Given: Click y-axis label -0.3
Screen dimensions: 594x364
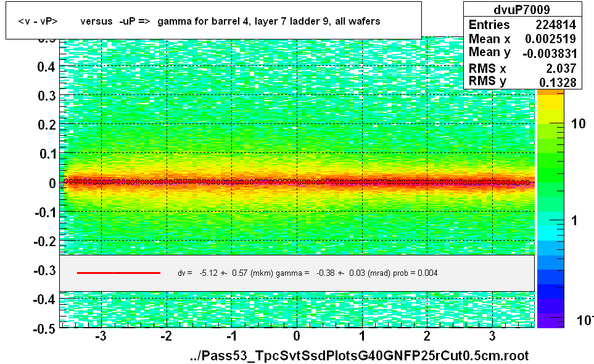Looking at the screenshot, I should coord(44,270).
